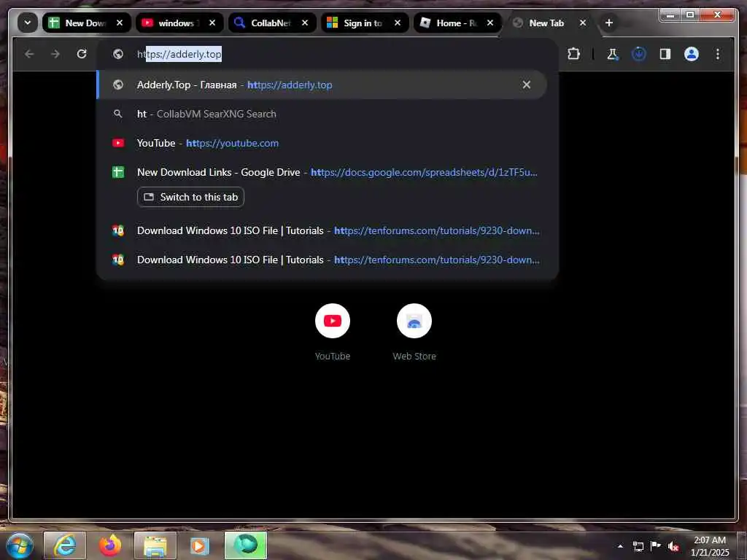Select first Download Windows 10 ISO suggestion
747x560 pixels.
point(322,231)
